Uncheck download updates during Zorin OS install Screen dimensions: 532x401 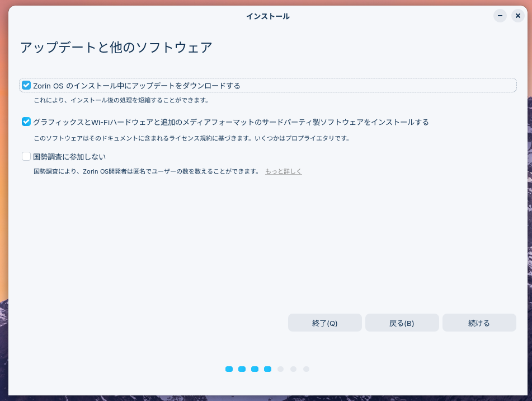coord(26,85)
